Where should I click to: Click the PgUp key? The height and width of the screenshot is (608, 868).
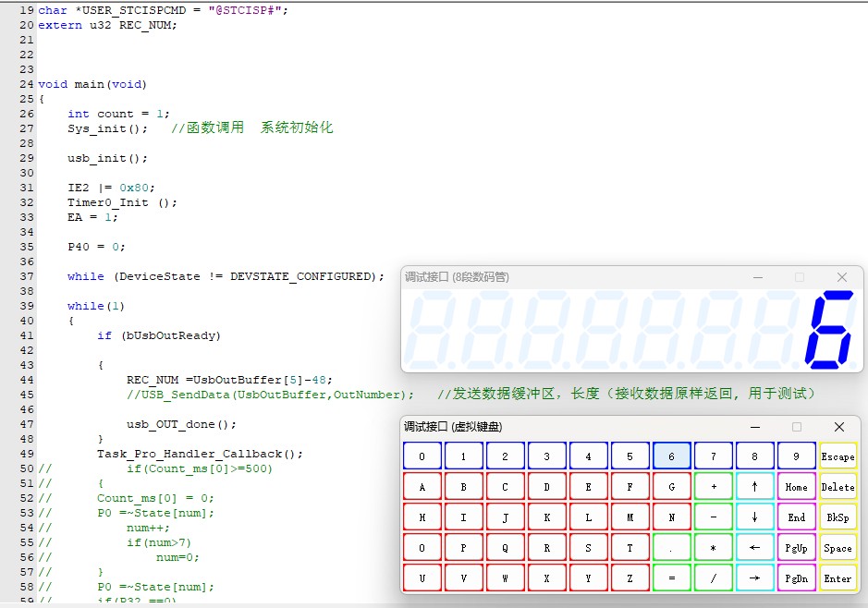pos(796,548)
